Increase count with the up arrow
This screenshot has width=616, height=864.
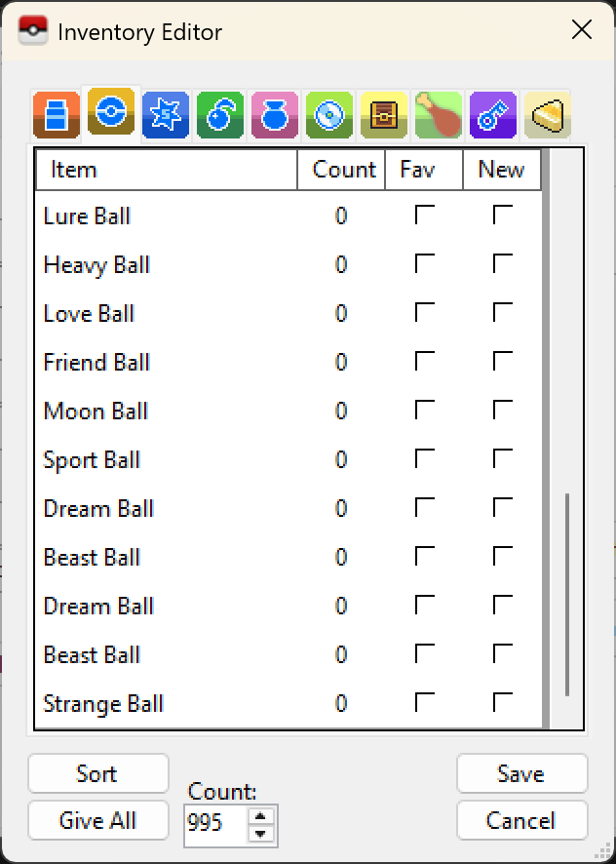pyautogui.click(x=261, y=814)
